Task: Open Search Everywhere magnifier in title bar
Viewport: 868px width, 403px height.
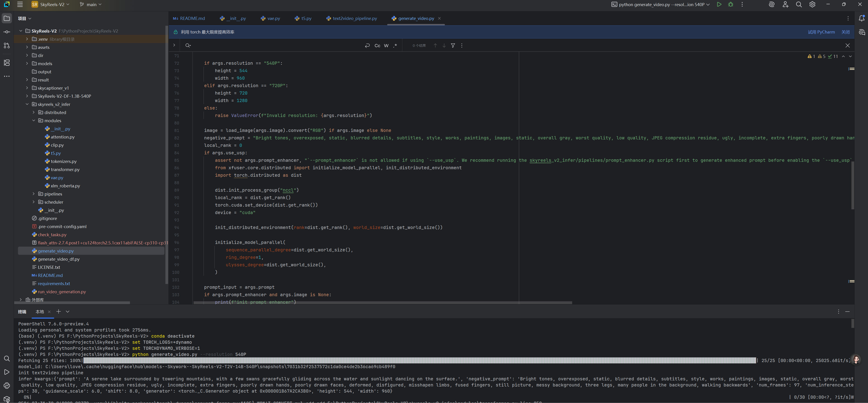Action: pyautogui.click(x=799, y=4)
